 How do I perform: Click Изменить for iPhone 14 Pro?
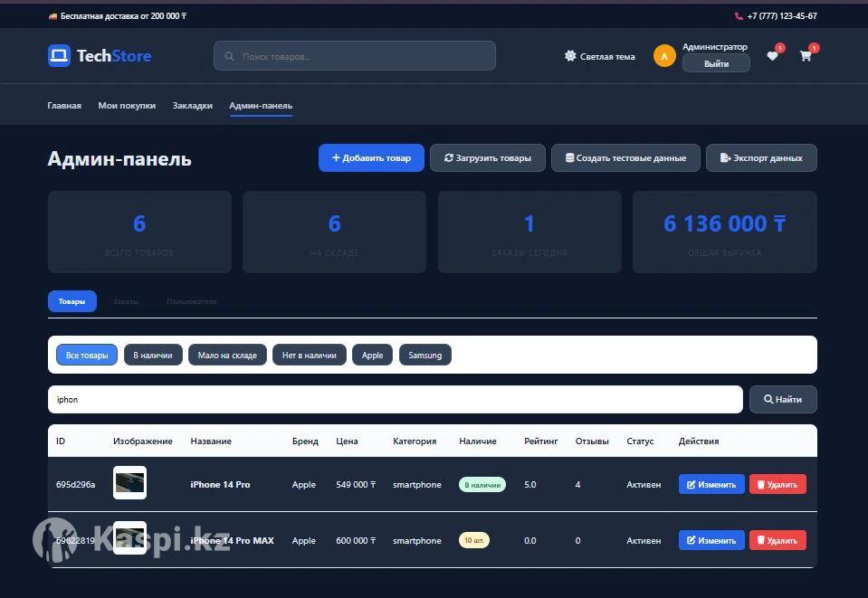point(711,485)
